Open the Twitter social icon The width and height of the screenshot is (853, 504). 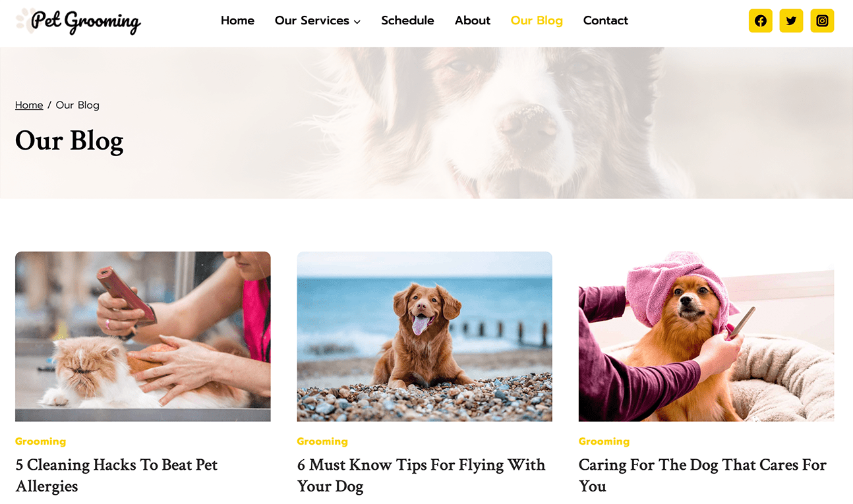click(x=791, y=20)
